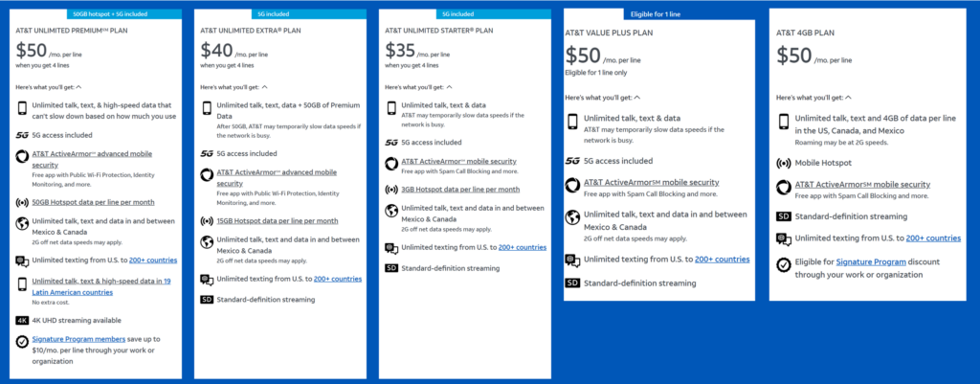Click the ActiveArmor shield icon in the 4GB plan
980x384 pixels.
pos(784,188)
